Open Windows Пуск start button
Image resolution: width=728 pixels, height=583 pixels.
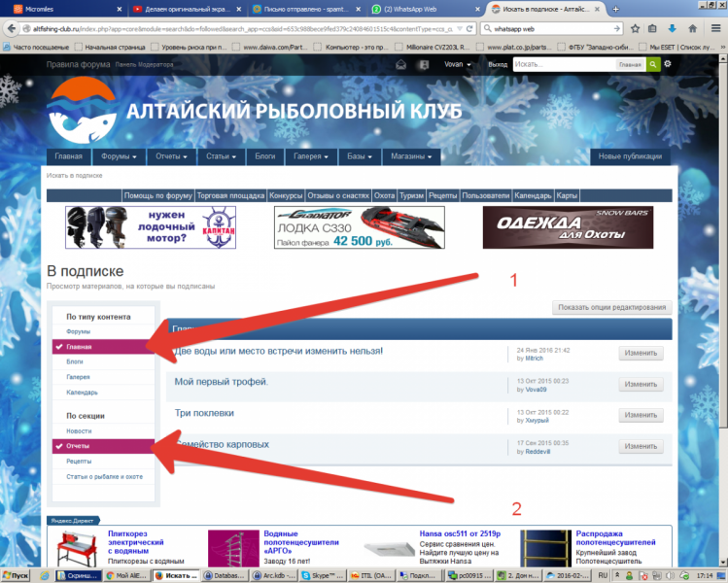point(16,575)
